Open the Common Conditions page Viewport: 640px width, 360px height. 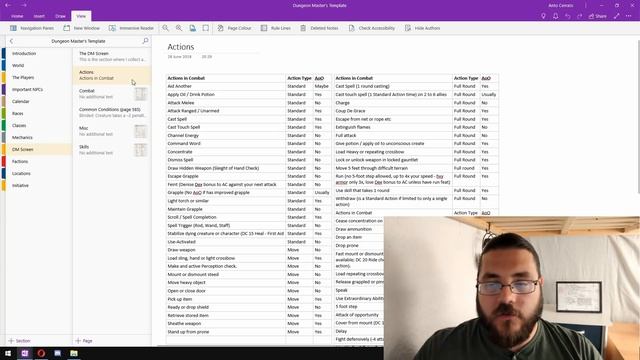[112, 112]
